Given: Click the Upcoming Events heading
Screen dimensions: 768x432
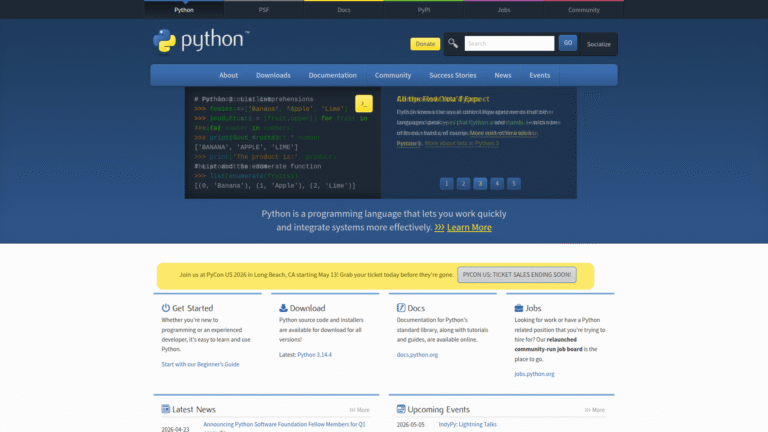Looking at the screenshot, I should (x=438, y=409).
